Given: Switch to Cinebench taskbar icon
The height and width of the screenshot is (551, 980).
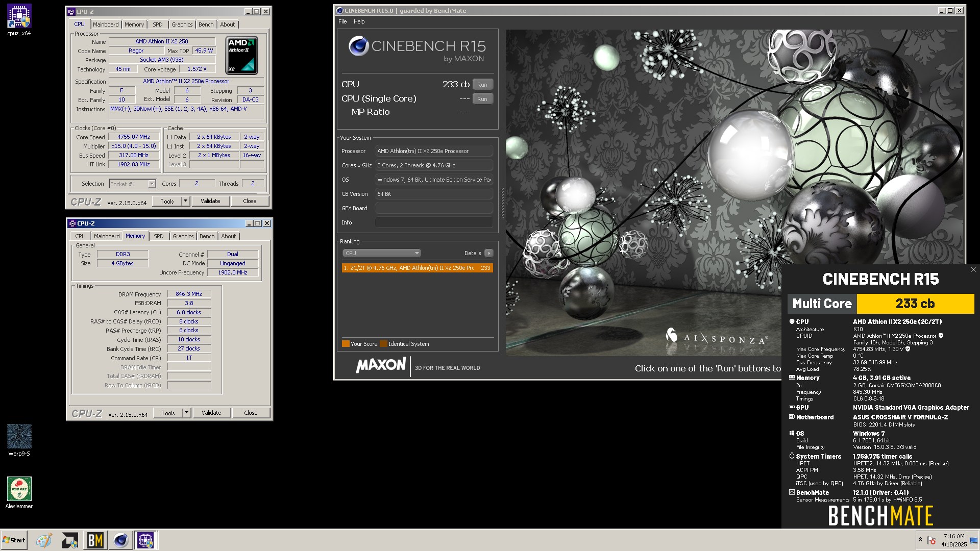Looking at the screenshot, I should (x=120, y=540).
